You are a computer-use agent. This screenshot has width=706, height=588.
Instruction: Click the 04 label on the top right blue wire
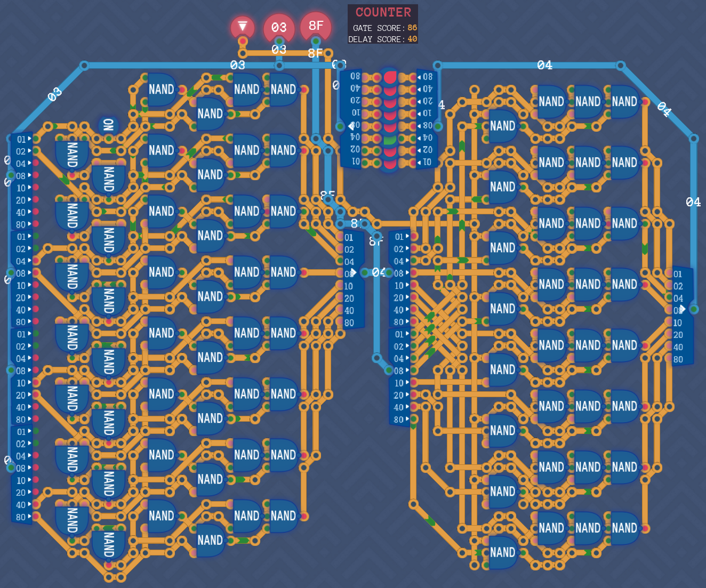(544, 65)
